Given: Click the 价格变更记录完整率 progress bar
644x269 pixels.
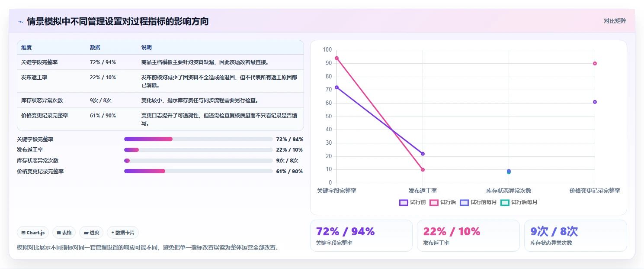Looking at the screenshot, I should click(198, 171).
